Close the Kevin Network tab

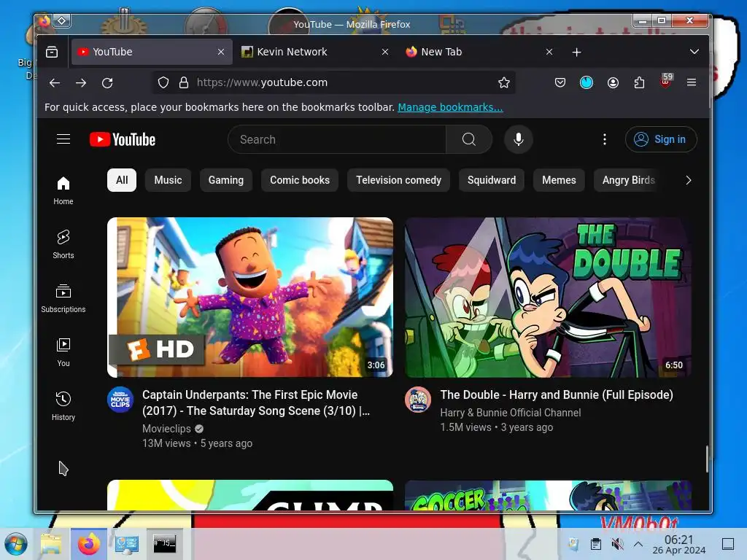(x=385, y=52)
